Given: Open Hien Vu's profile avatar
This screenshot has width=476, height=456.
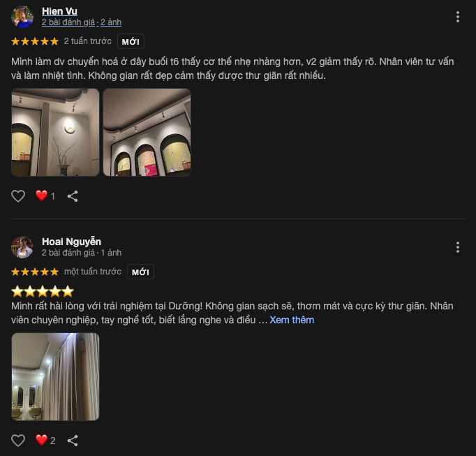Looking at the screenshot, I should pos(22,17).
